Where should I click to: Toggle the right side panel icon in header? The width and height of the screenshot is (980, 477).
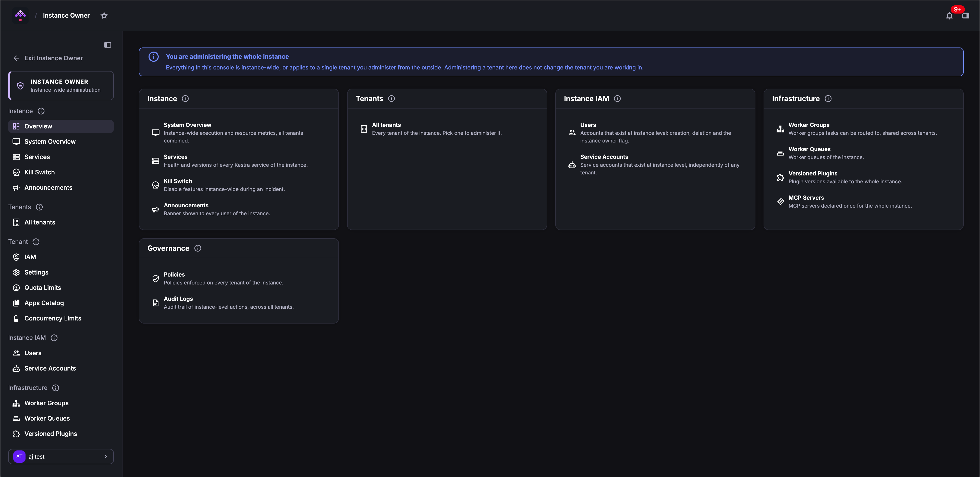[965, 16]
